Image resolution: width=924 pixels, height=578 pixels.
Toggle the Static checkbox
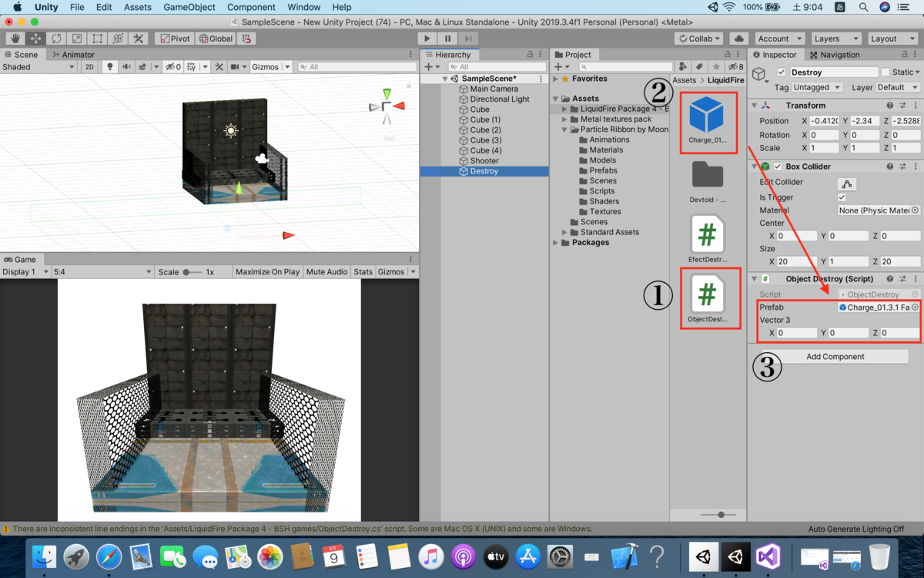coord(885,72)
